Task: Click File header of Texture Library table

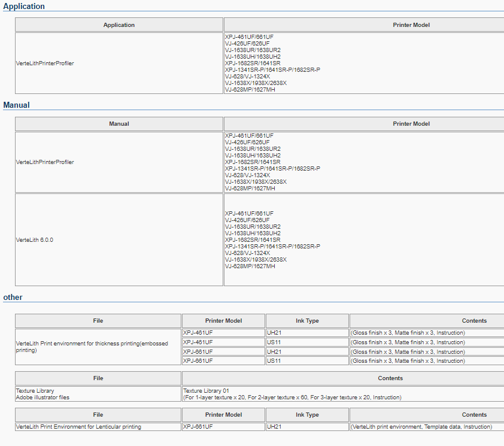Action: click(x=98, y=378)
